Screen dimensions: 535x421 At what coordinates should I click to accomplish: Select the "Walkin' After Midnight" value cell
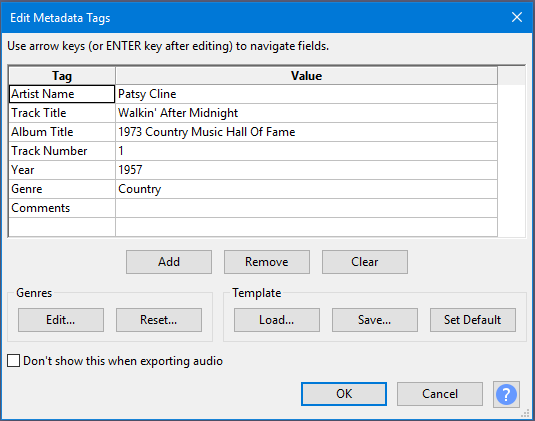click(x=306, y=113)
